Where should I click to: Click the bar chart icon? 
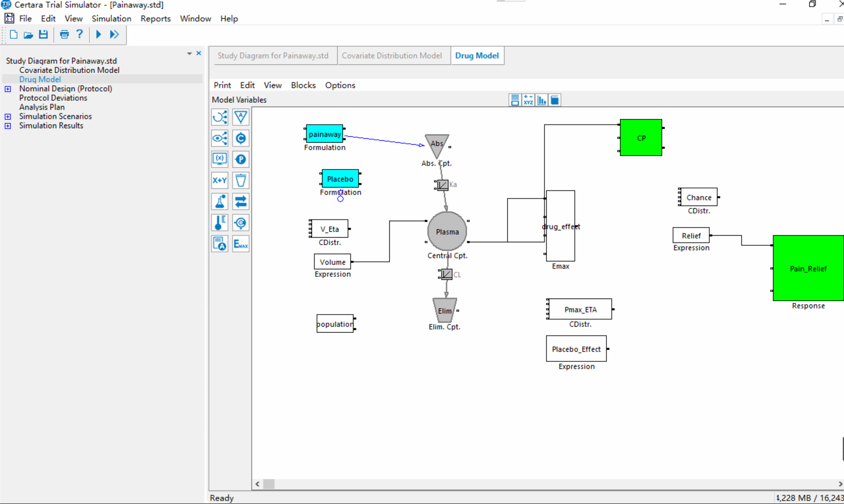pyautogui.click(x=541, y=100)
